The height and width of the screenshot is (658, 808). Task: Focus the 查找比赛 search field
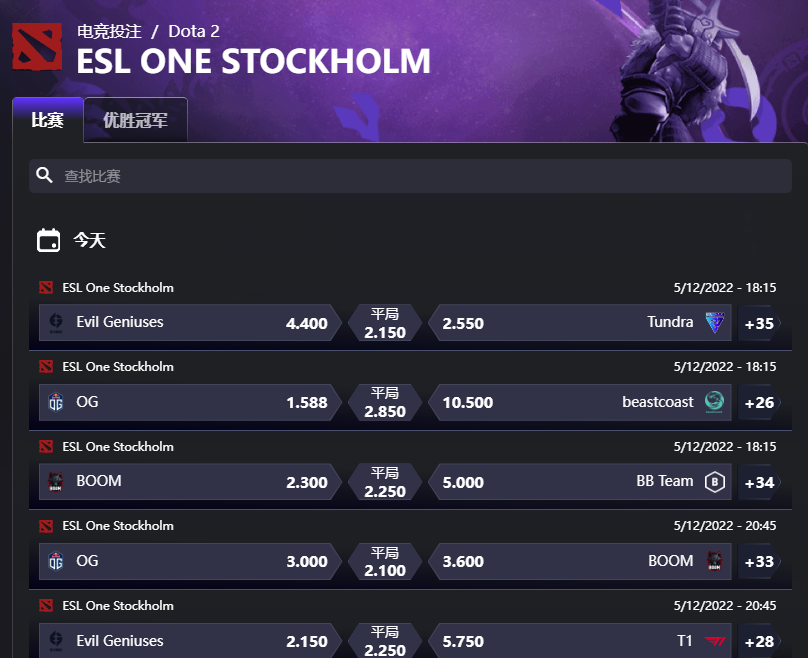pyautogui.click(x=410, y=176)
